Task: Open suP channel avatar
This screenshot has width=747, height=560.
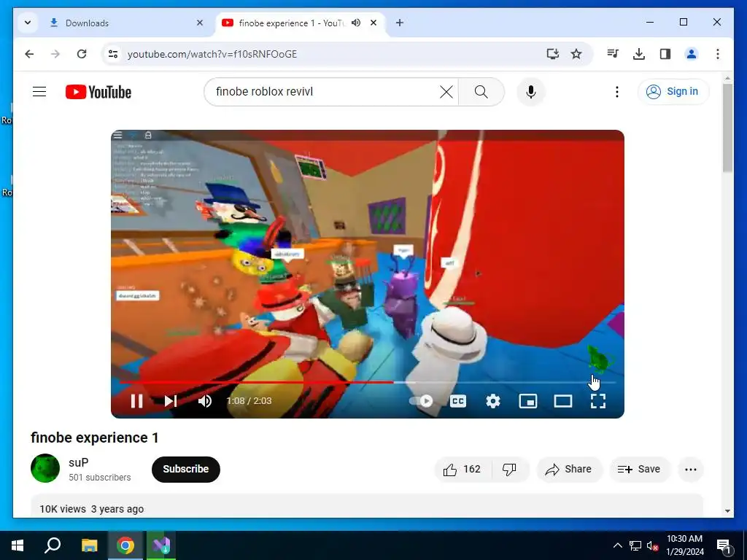Action: [x=45, y=468]
